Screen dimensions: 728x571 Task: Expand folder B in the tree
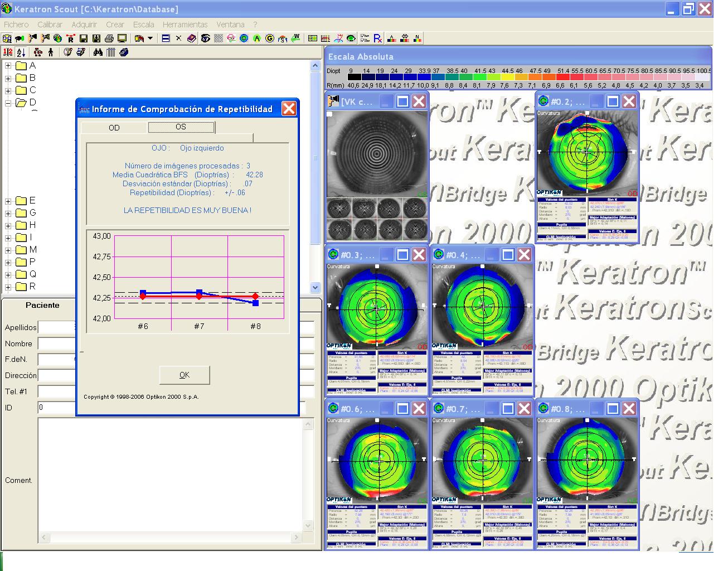(8, 78)
